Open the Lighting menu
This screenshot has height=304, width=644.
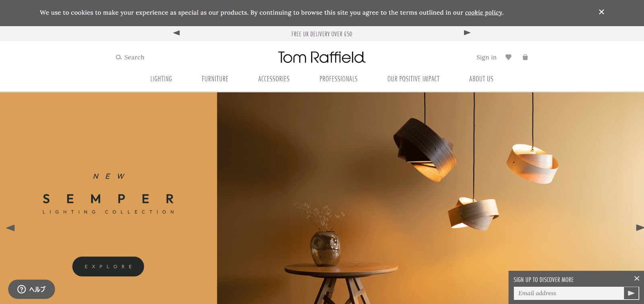coord(161,79)
